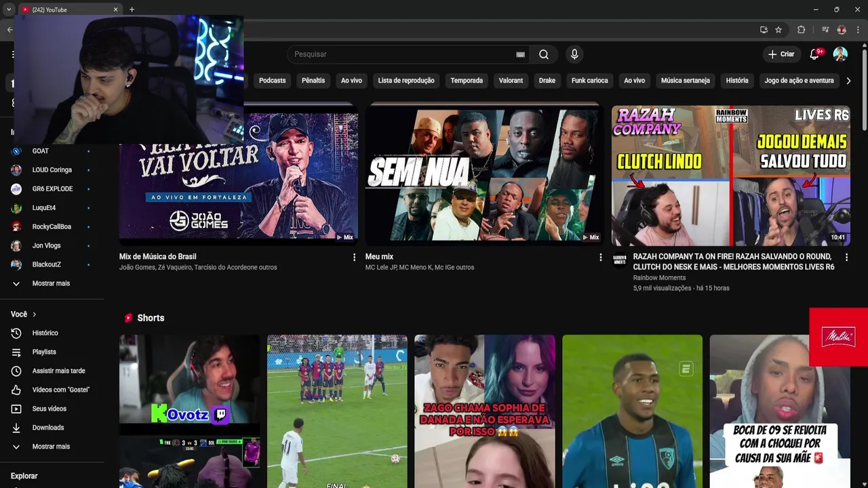This screenshot has height=488, width=868.
Task: Open the browser extensions puzzle icon
Action: click(x=801, y=30)
